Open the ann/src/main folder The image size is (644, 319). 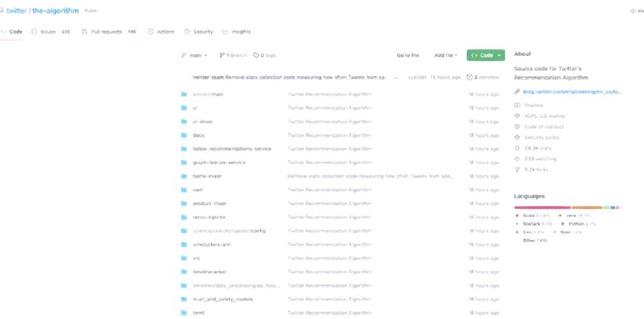(x=208, y=94)
